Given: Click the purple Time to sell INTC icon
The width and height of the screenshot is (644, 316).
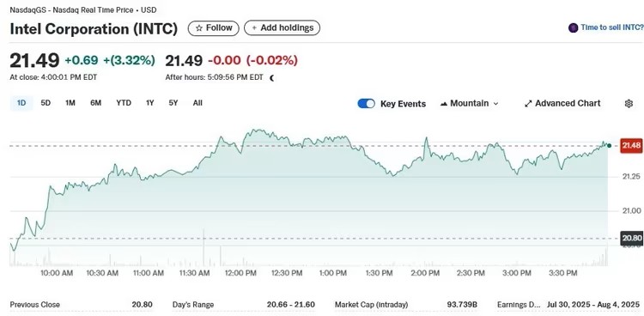Looking at the screenshot, I should click(573, 27).
